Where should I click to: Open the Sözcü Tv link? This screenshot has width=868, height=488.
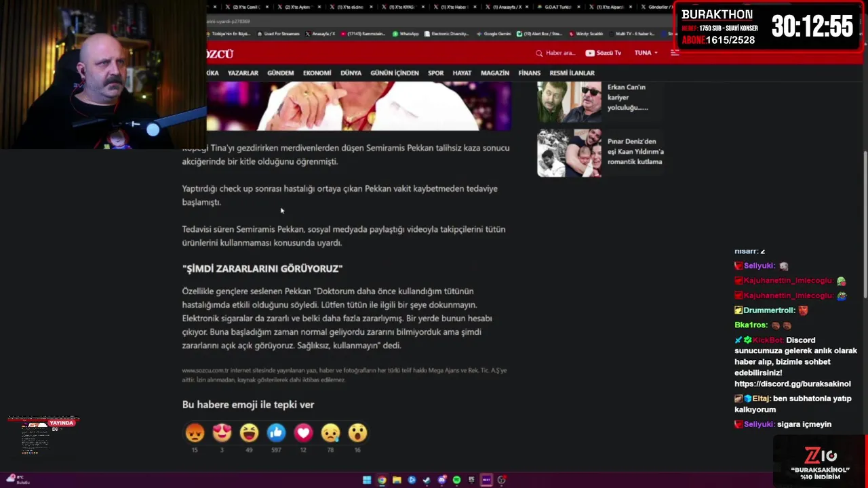604,53
